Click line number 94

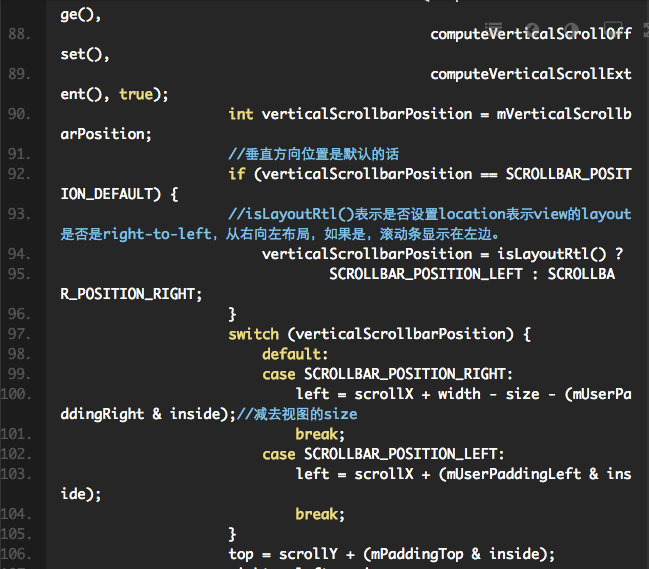click(x=19, y=254)
